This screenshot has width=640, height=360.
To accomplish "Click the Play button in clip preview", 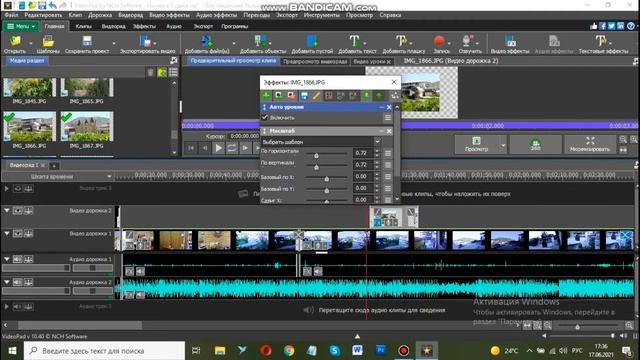I will [218, 148].
